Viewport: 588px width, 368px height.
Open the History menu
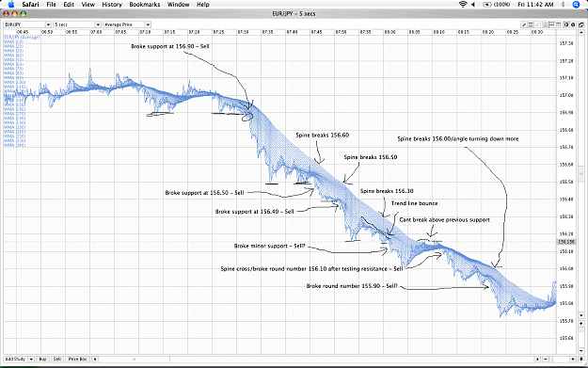112,5
